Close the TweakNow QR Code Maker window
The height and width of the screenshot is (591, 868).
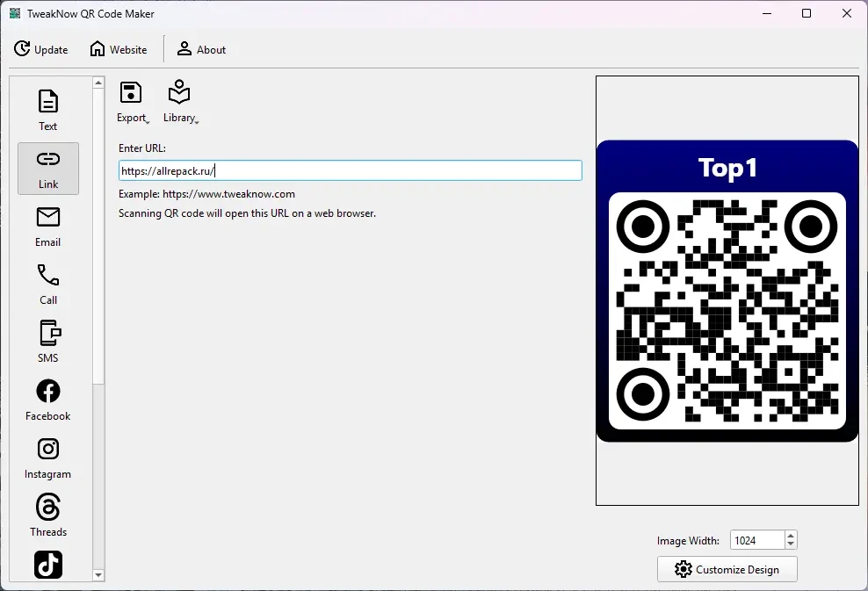point(846,13)
